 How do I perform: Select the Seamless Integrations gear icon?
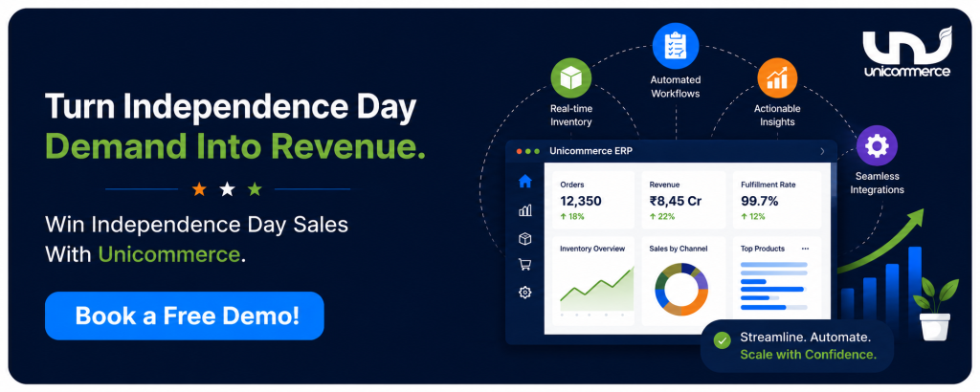pos(877,146)
